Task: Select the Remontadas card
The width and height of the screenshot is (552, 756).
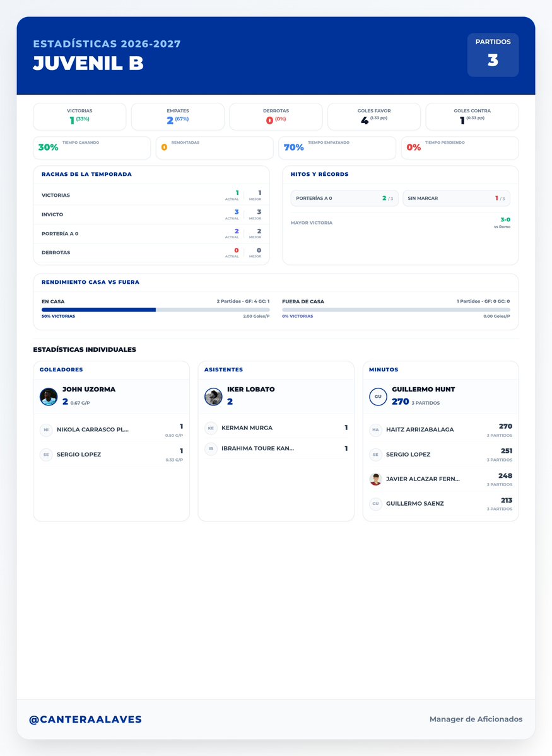Action: tap(214, 148)
